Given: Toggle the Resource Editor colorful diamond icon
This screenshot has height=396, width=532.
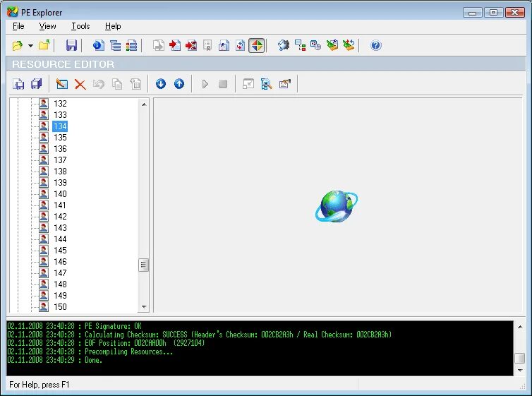Looking at the screenshot, I should pos(257,45).
